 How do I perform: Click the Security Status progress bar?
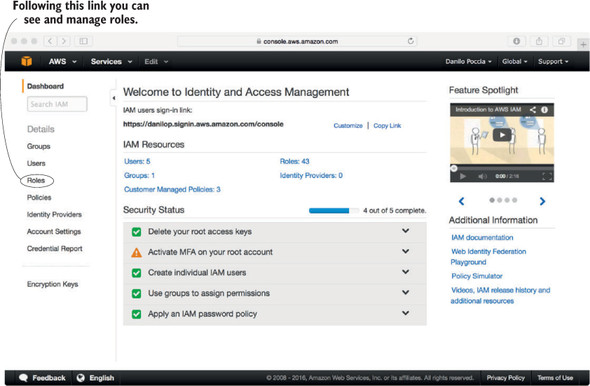point(334,211)
